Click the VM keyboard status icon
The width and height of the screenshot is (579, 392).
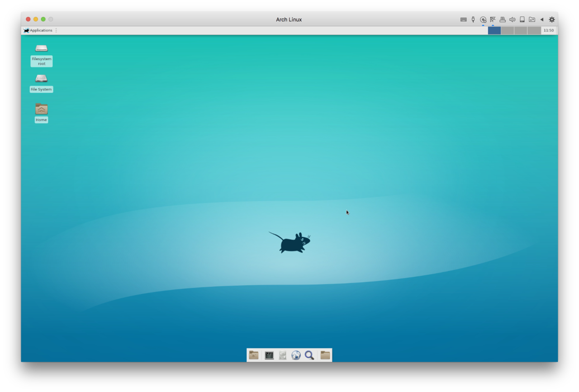click(x=463, y=19)
